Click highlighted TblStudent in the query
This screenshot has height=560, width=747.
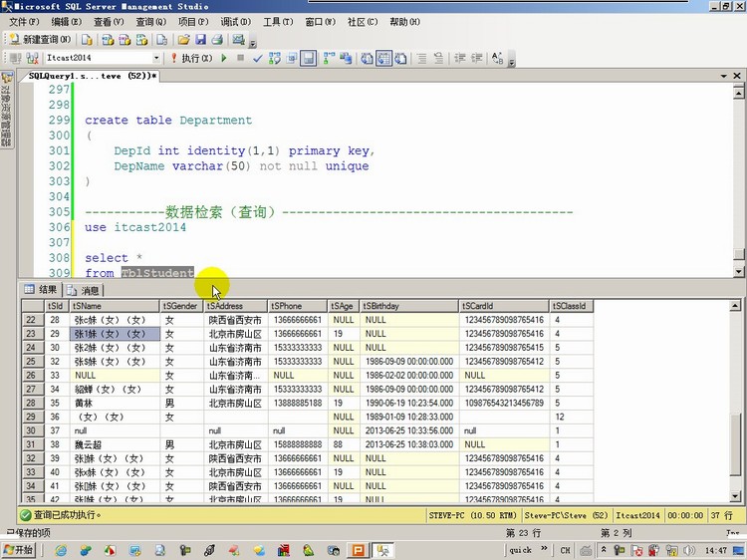pos(157,273)
